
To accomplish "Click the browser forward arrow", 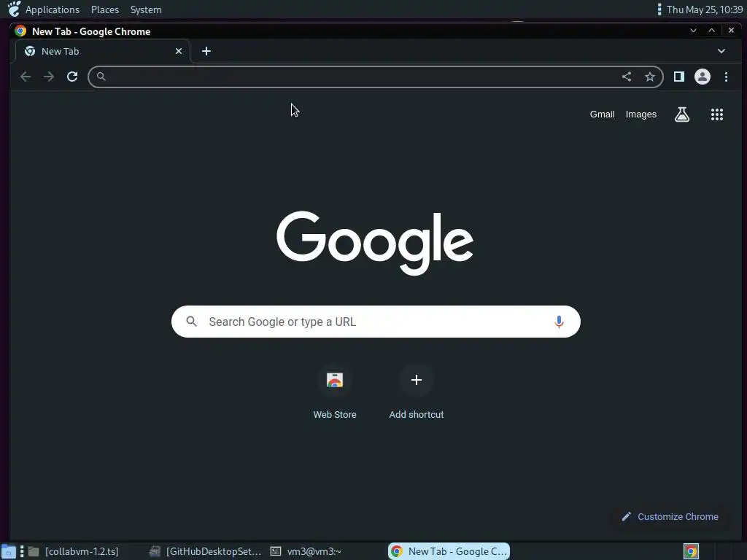I will pos(49,77).
